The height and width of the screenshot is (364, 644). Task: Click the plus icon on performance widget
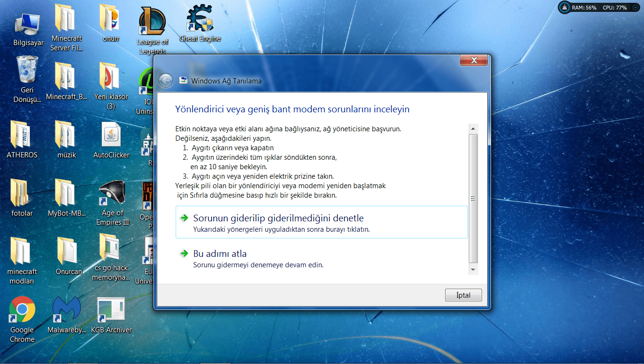[x=635, y=8]
